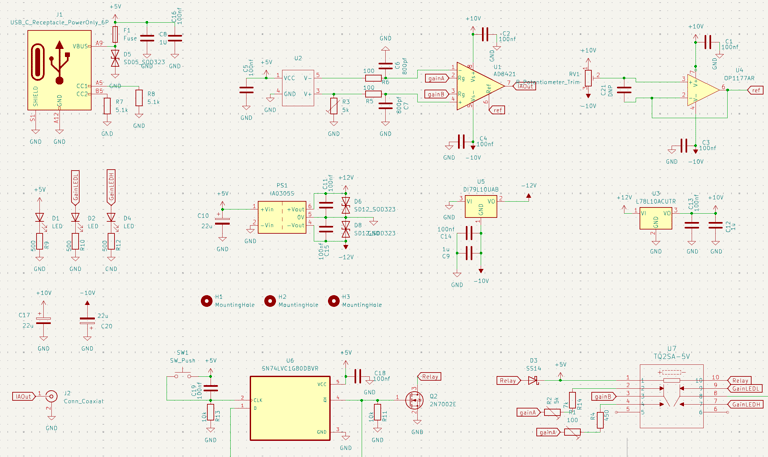
Task: Select capacitor C18 beside U6 VCC
Action: pos(358,376)
